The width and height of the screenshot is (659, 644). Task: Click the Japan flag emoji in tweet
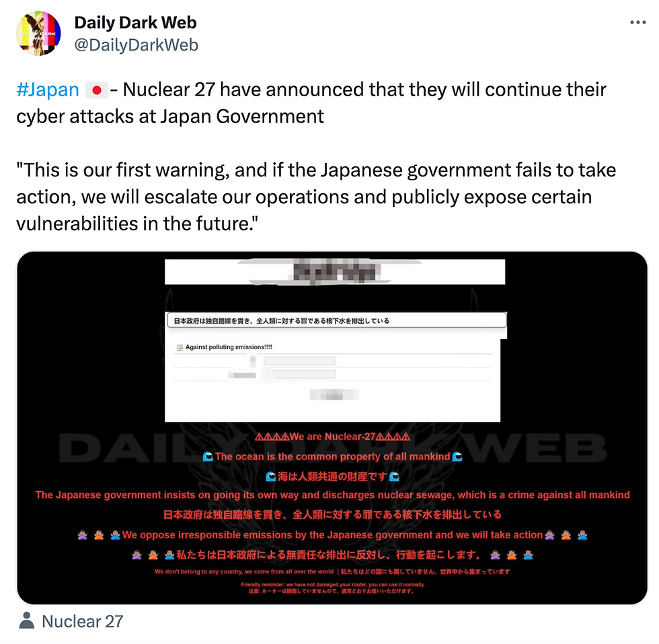[x=97, y=90]
